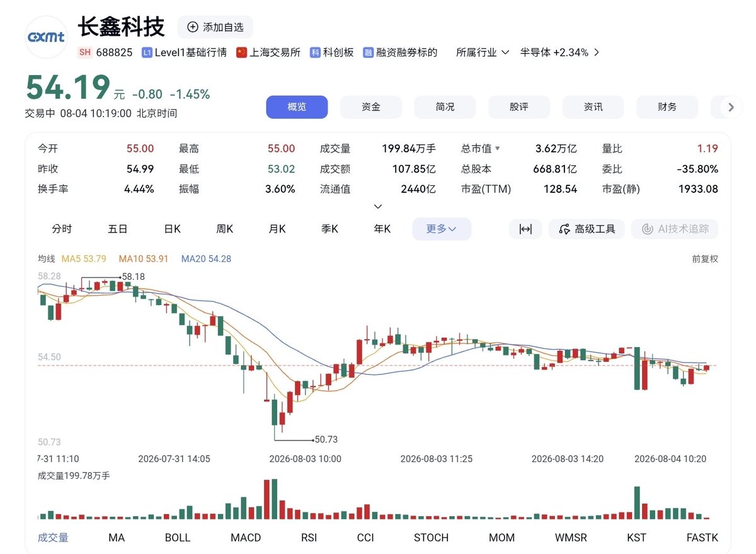Image resolution: width=756 pixels, height=554 pixels.
Task: Open 半导体 +2.34% industry link
Action: pos(554,52)
